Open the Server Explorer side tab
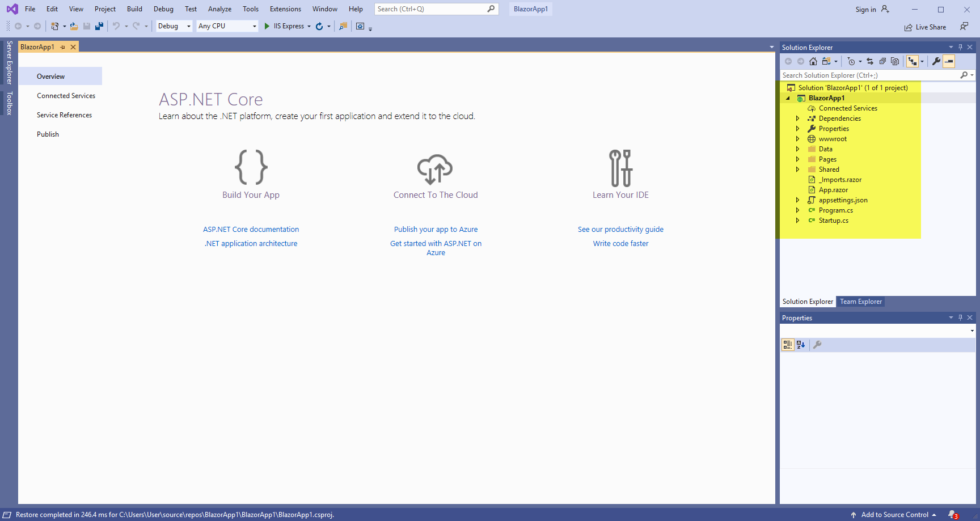This screenshot has width=980, height=521. click(x=9, y=62)
